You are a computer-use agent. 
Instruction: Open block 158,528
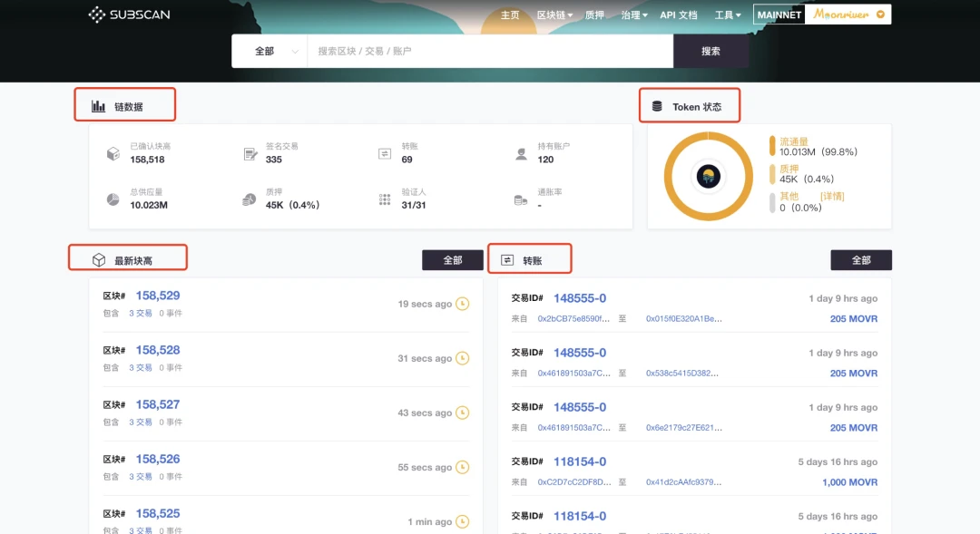click(x=158, y=350)
